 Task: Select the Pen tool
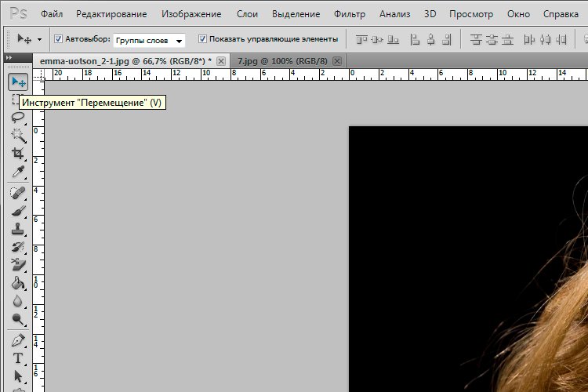(17, 341)
